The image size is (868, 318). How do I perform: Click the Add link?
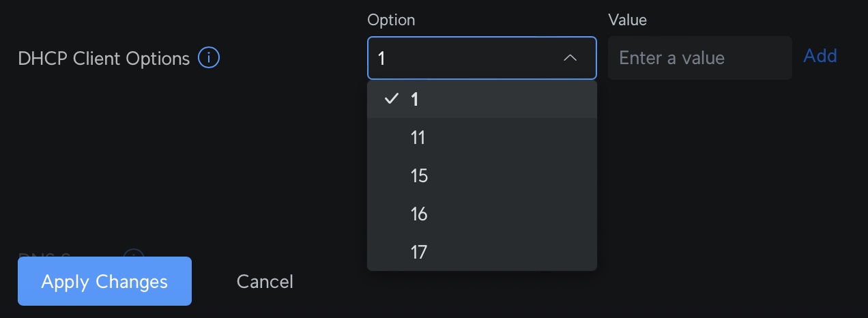[x=820, y=56]
